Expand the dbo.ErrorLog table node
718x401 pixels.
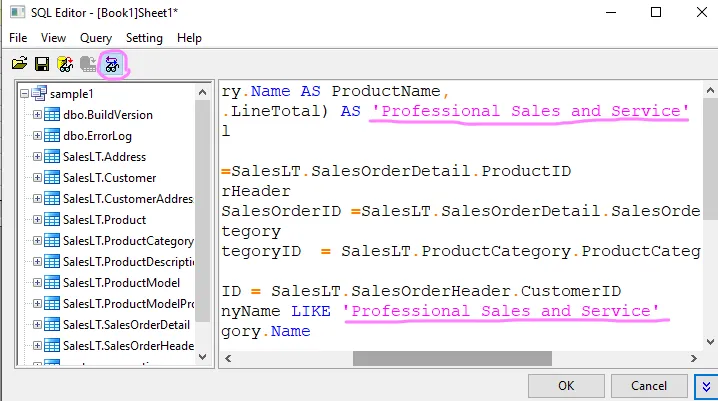pyautogui.click(x=37, y=135)
